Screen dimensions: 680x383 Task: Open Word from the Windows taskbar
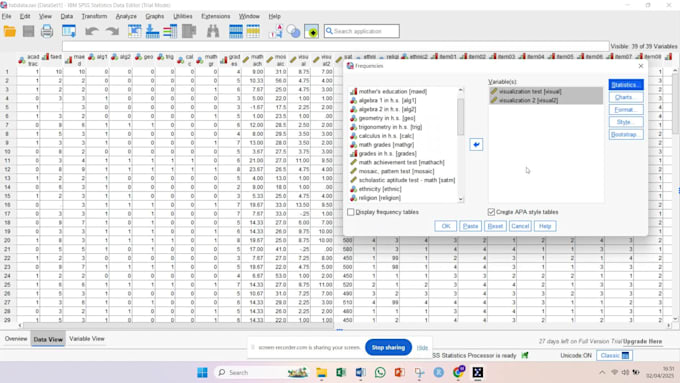[360, 372]
